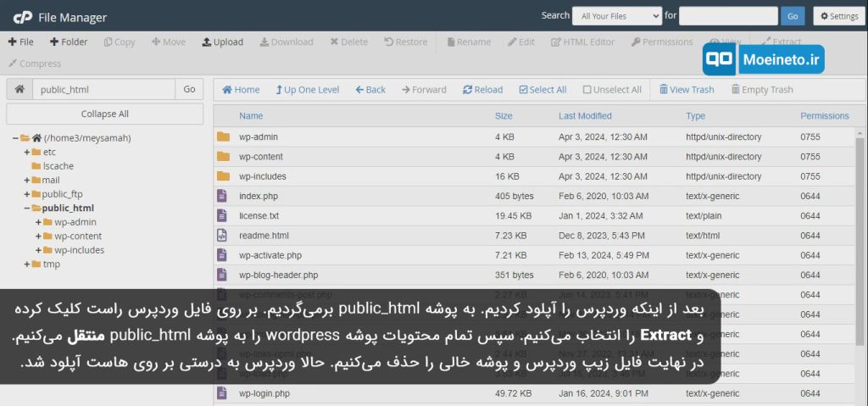868x406 pixels.
Task: Go to Home in navigation bar
Action: point(241,90)
